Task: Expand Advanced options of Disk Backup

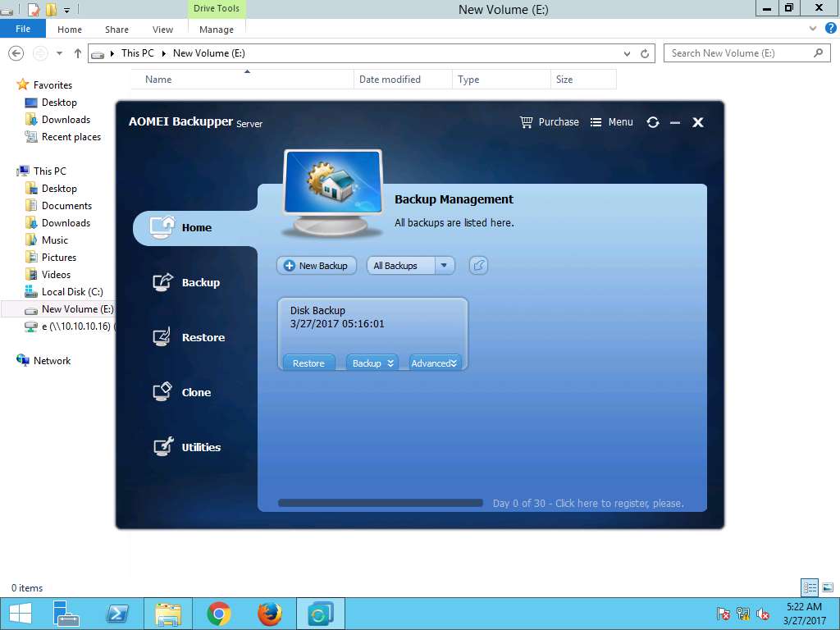Action: pos(435,363)
